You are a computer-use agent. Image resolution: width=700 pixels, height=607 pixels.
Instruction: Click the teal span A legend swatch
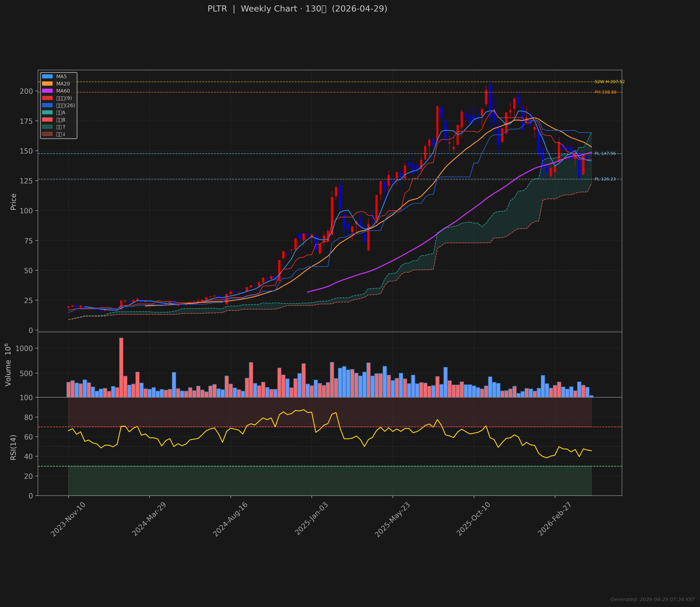[x=47, y=112]
